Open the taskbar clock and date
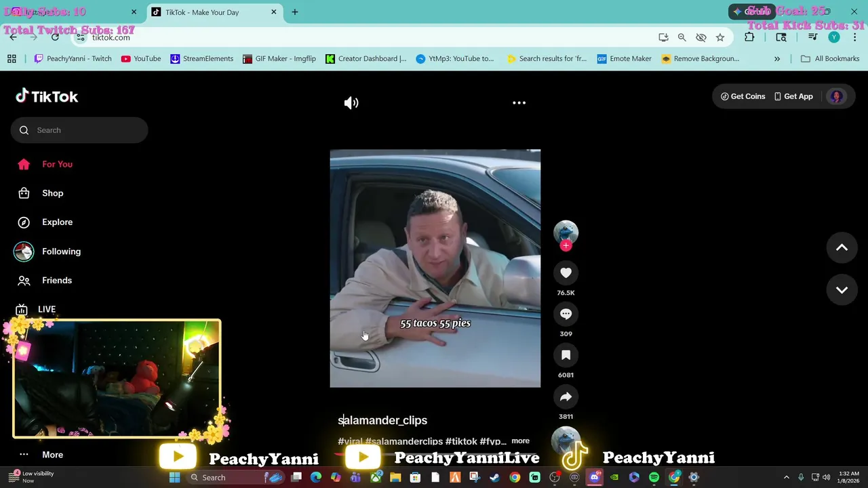Image resolution: width=868 pixels, height=488 pixels. point(848,477)
